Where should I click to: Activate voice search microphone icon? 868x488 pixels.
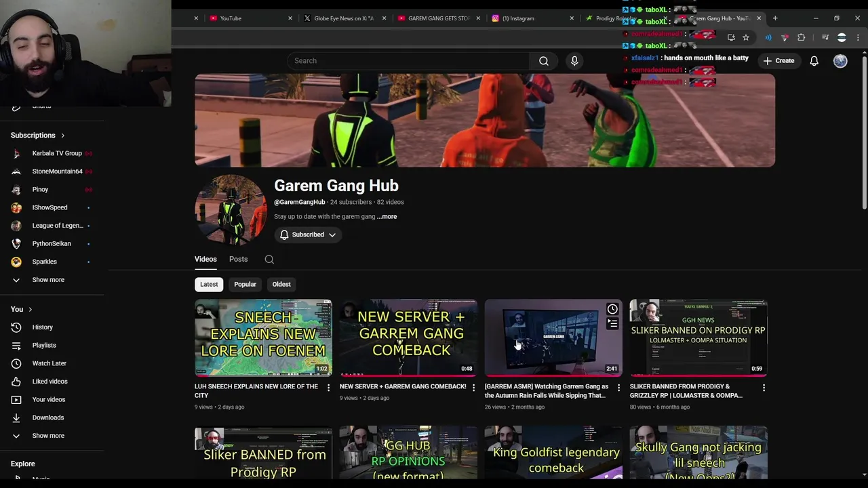point(574,61)
